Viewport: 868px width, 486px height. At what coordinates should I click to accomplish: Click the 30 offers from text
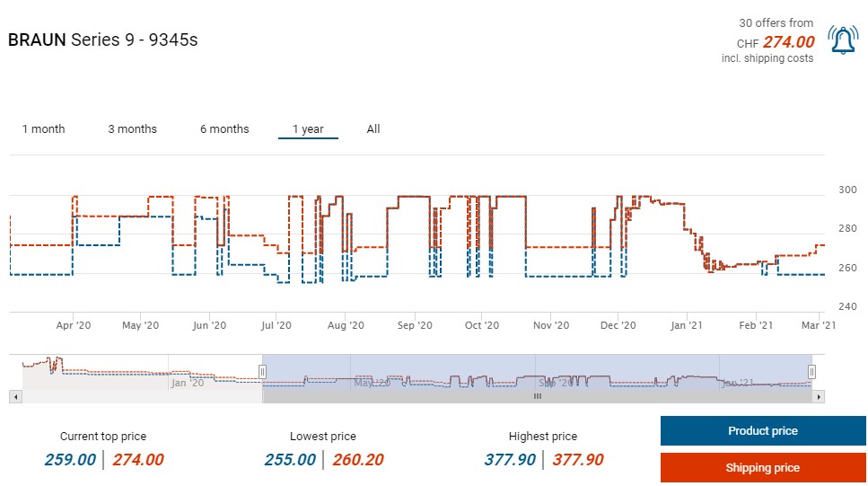[776, 23]
